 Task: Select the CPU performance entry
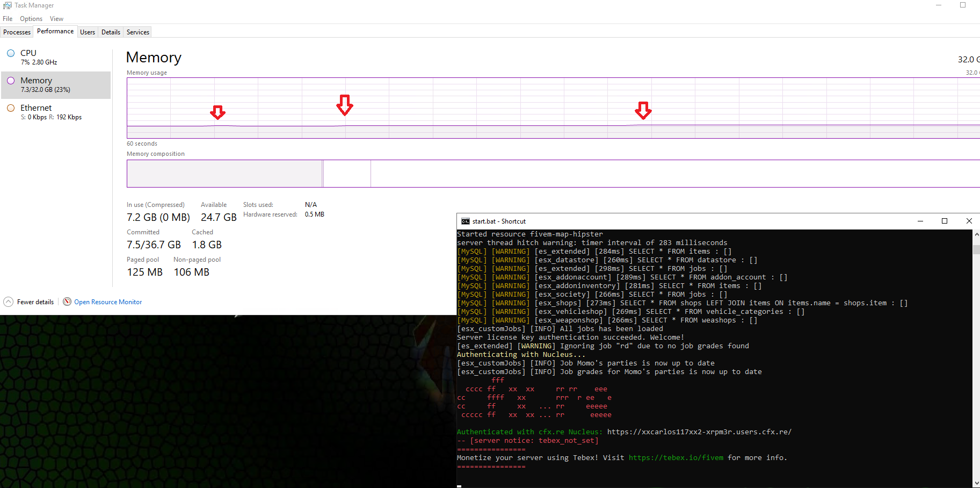point(56,57)
